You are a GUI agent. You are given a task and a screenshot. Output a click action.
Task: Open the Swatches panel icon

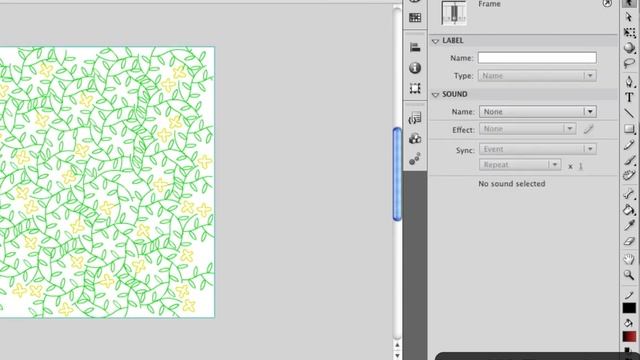(x=415, y=18)
